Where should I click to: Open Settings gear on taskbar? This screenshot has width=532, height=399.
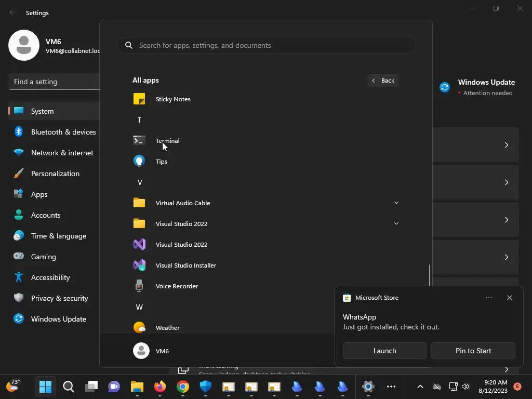tap(368, 387)
